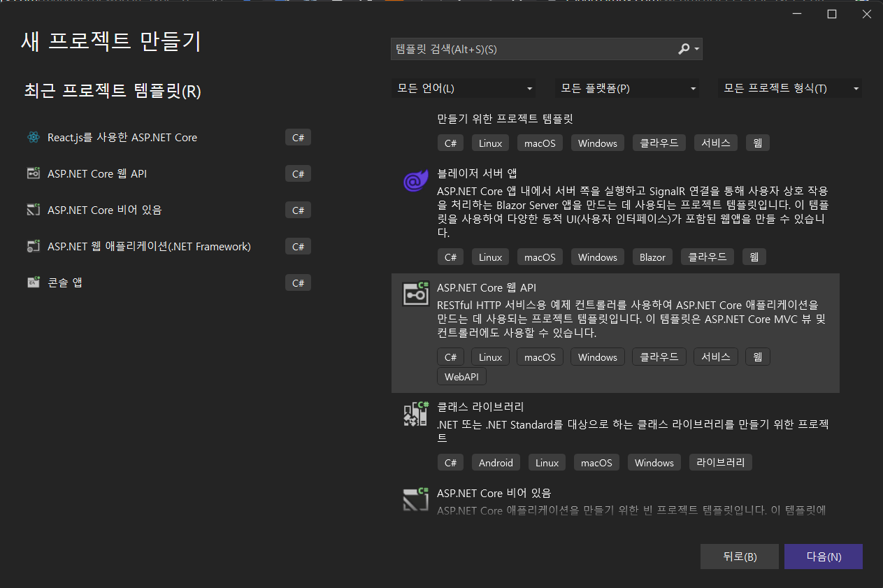This screenshot has width=883, height=588.
Task: Click the ASP.NET Core 비어 있음 list icon
Action: [x=415, y=499]
